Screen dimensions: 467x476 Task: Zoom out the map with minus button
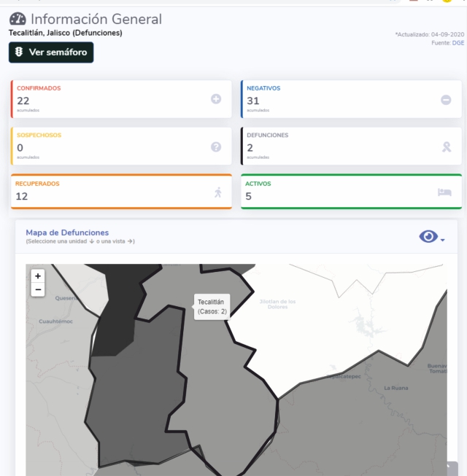click(38, 289)
